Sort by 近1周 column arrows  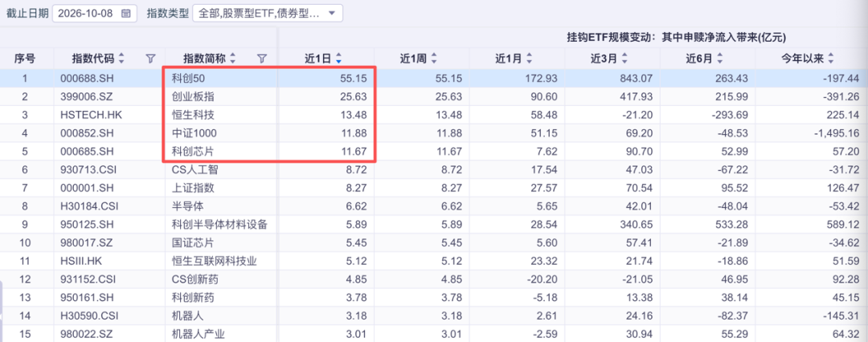click(434, 58)
